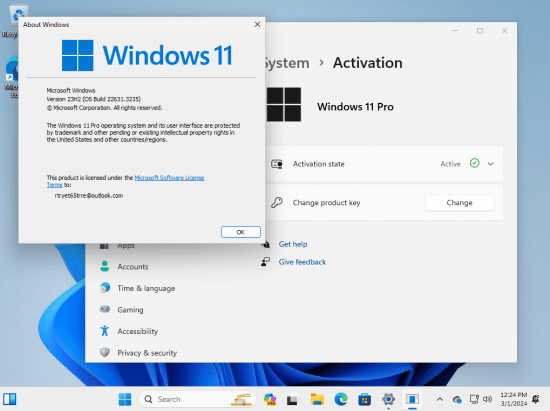Click the Windows 11 Pro edition heading
550x411 pixels.
click(x=355, y=107)
